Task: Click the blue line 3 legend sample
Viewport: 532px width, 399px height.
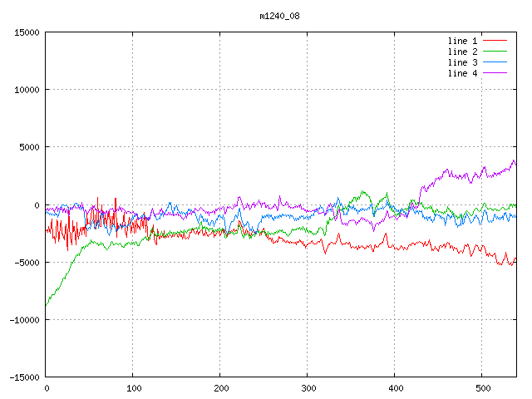Action: tap(495, 62)
